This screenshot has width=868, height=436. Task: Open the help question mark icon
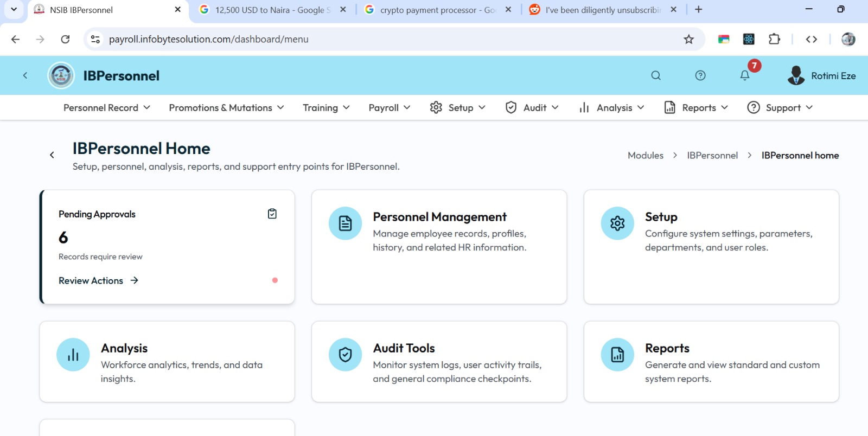click(700, 76)
